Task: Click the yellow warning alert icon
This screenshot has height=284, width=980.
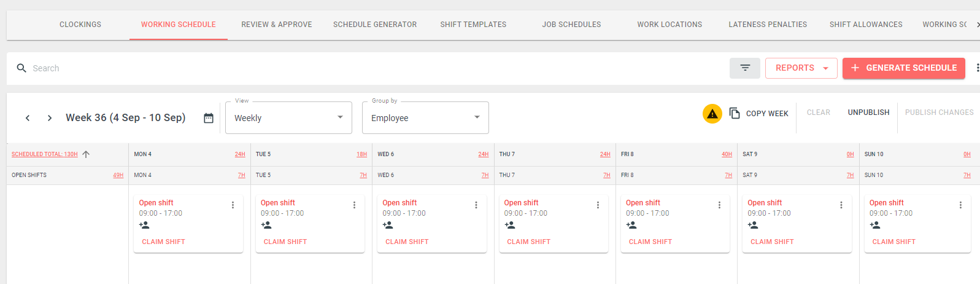Action: click(x=712, y=114)
